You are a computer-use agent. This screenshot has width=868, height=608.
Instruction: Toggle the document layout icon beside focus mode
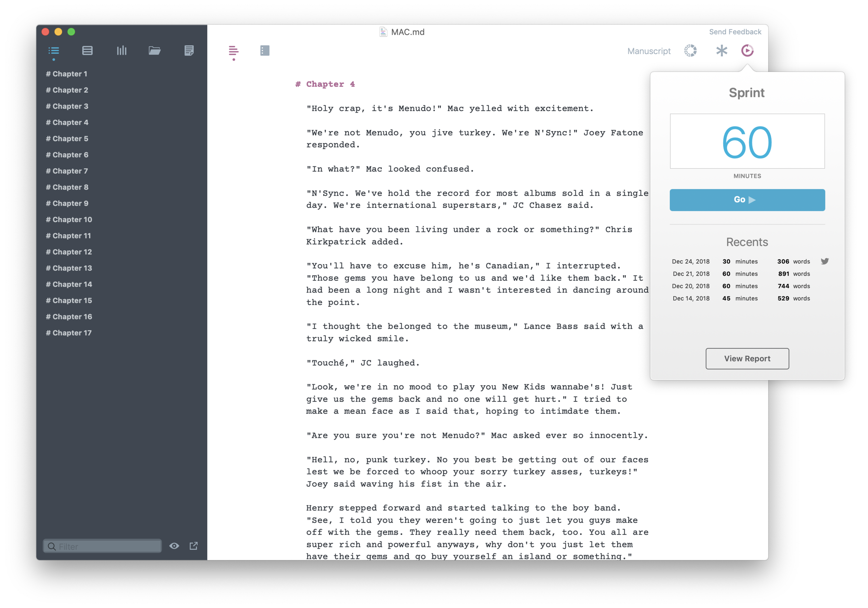(265, 51)
